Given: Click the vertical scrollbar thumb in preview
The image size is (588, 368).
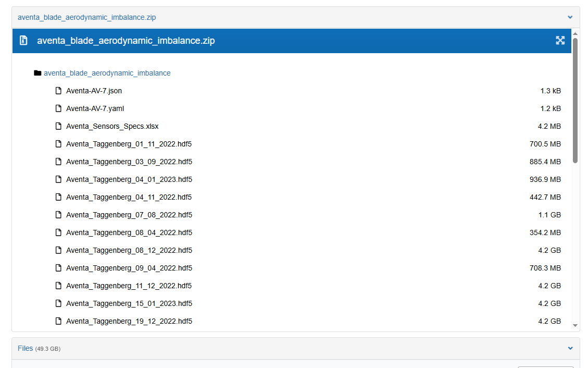Looking at the screenshot, I should pyautogui.click(x=575, y=100).
